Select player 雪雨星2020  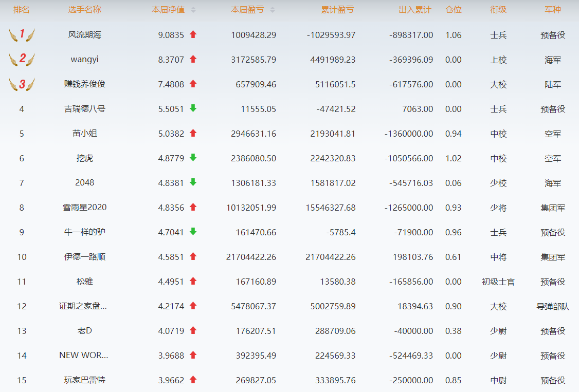pos(84,207)
